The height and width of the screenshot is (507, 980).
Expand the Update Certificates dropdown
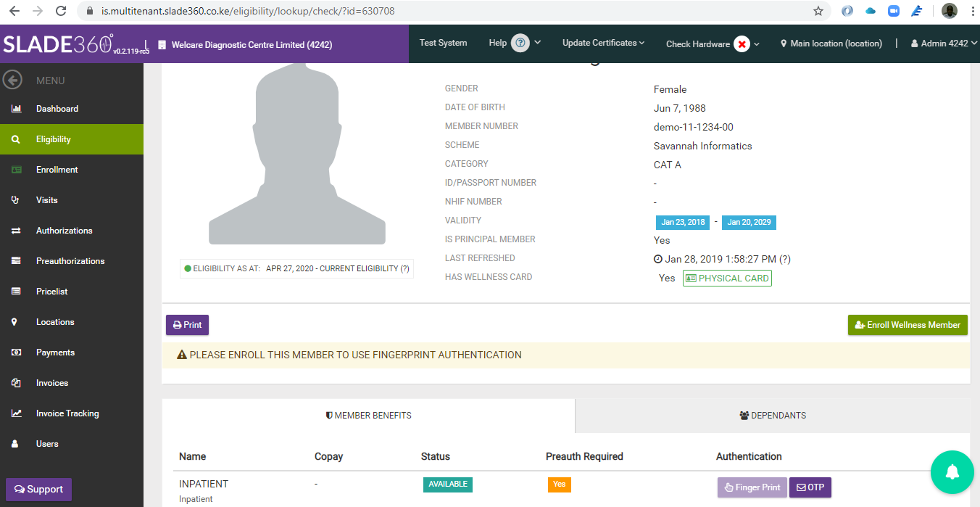click(603, 43)
